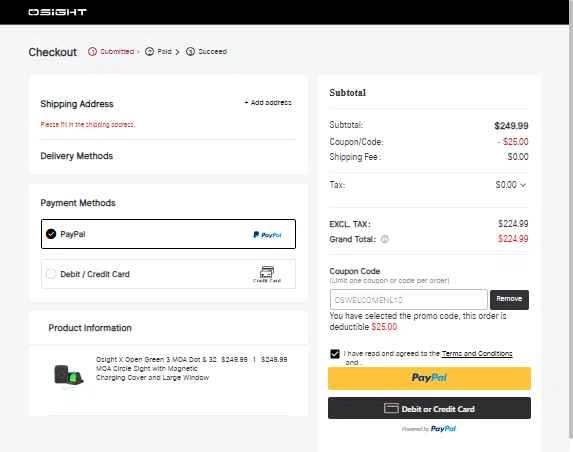Click the Subtotal $249.99 value
Screen dimensions: 573x452
pyautogui.click(x=511, y=126)
